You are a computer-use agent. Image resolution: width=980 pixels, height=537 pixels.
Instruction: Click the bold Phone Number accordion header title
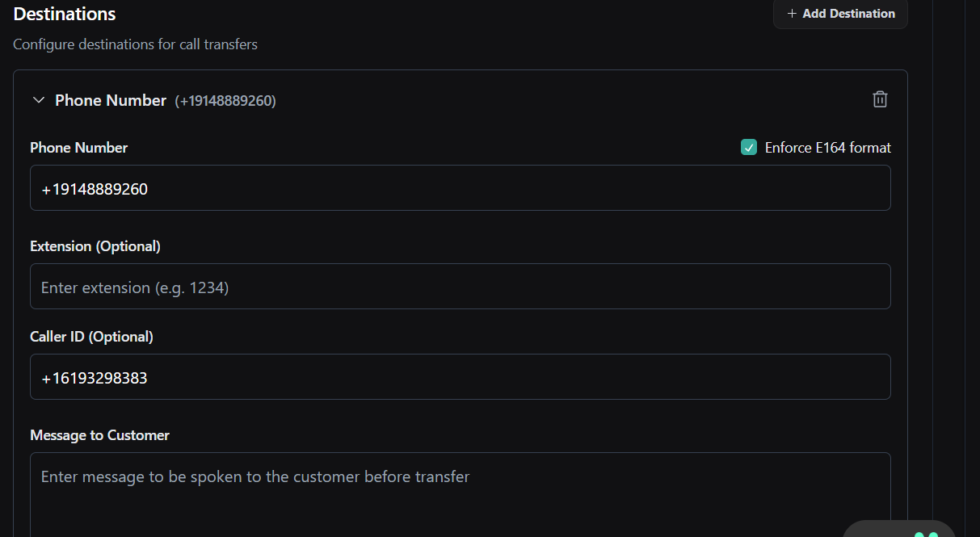click(x=111, y=100)
